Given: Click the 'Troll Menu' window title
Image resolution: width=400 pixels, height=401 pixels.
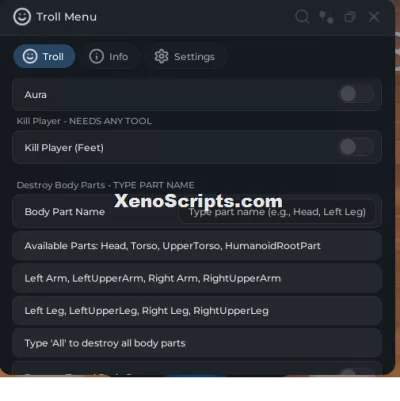Looking at the screenshot, I should click(x=66, y=17).
